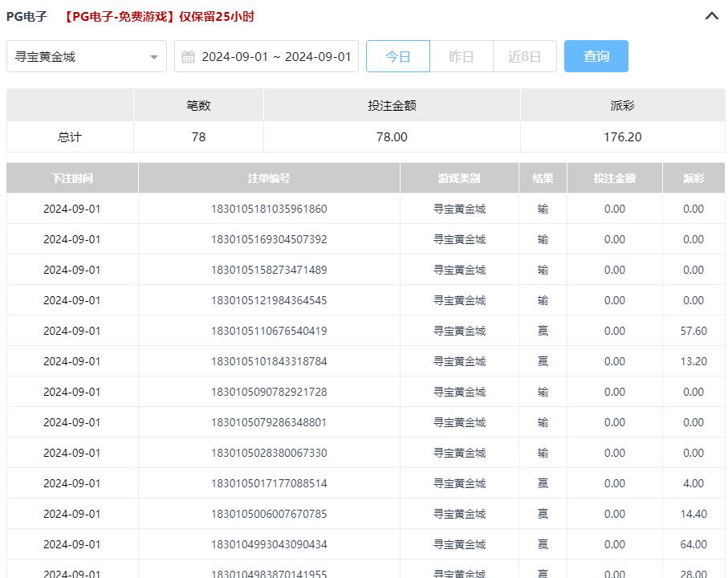Viewport: 728px width, 578px height.
Task: Choose the 近8日 filter tab
Action: pos(524,57)
